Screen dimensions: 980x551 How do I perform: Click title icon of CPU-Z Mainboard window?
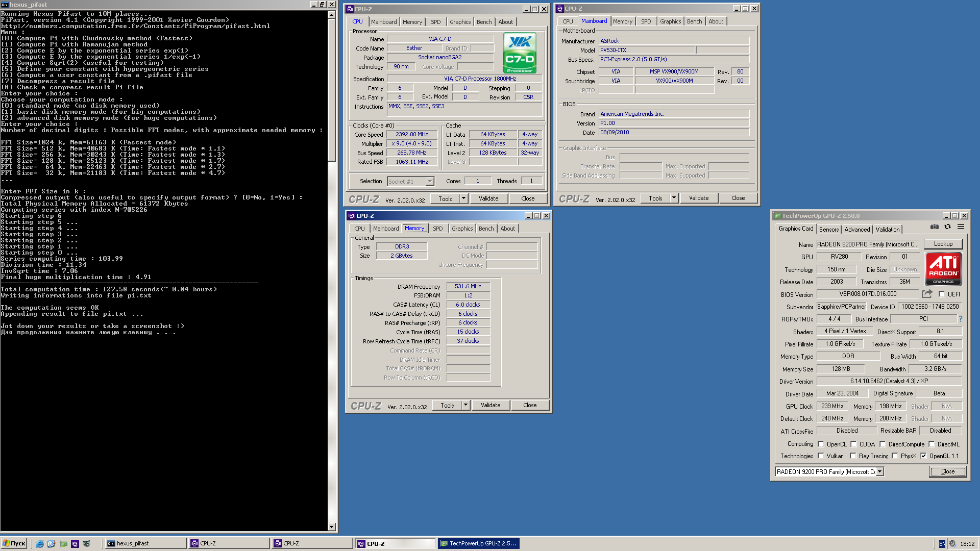tap(559, 9)
